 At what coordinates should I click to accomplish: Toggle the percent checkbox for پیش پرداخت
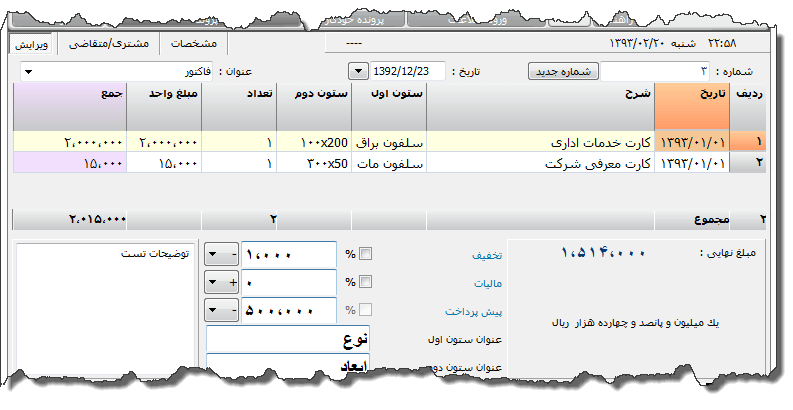click(365, 310)
